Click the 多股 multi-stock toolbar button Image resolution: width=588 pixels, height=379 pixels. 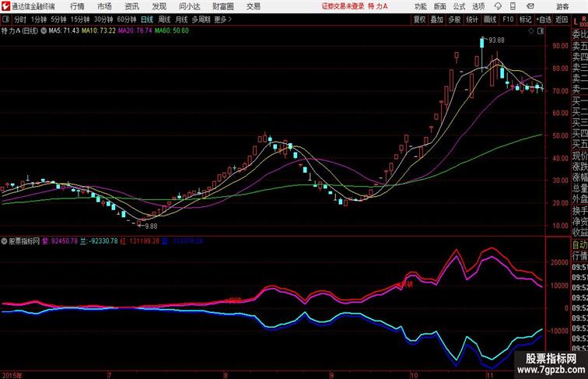coord(454,19)
